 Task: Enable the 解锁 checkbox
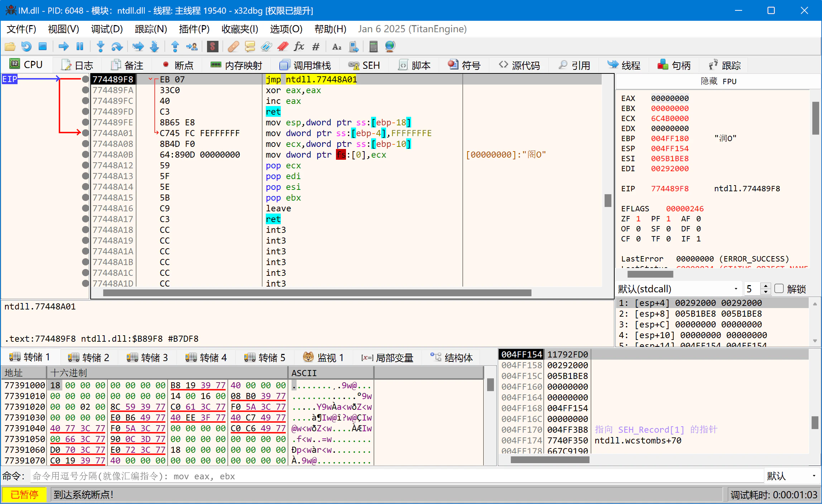[x=779, y=288]
